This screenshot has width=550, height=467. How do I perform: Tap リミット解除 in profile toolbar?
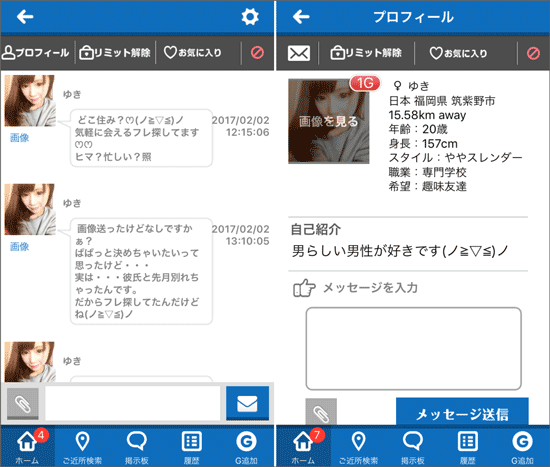366,53
